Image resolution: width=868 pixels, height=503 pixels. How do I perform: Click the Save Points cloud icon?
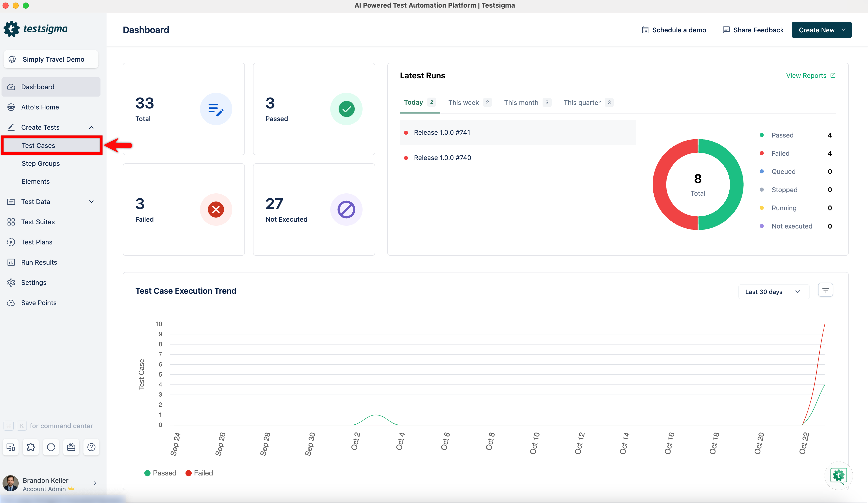pyautogui.click(x=11, y=303)
